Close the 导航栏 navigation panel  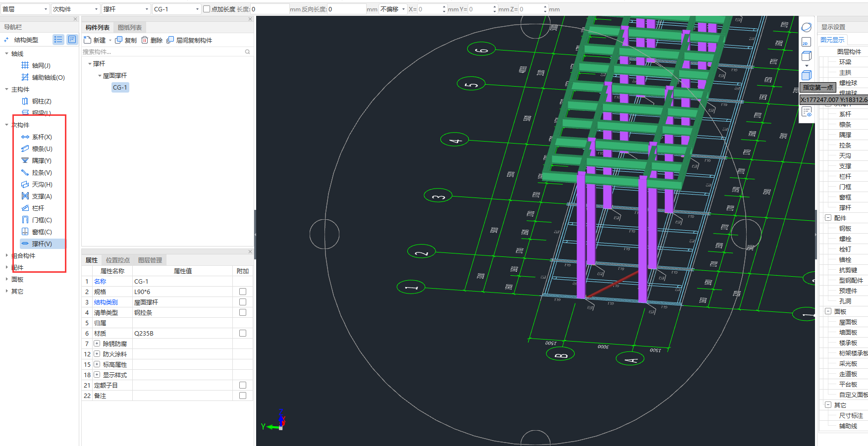(75, 19)
